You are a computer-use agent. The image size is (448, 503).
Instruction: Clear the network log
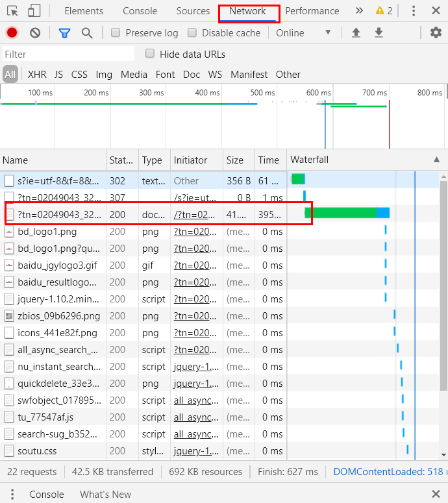[x=35, y=33]
